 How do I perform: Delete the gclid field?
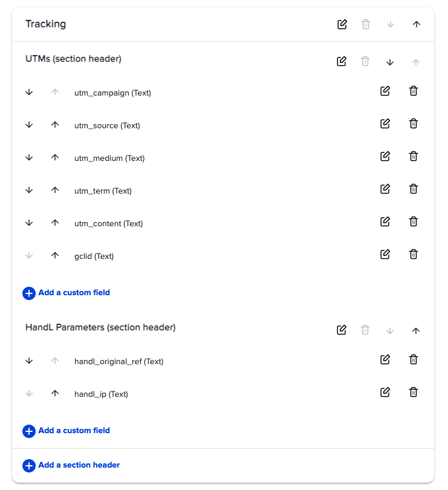[414, 254]
